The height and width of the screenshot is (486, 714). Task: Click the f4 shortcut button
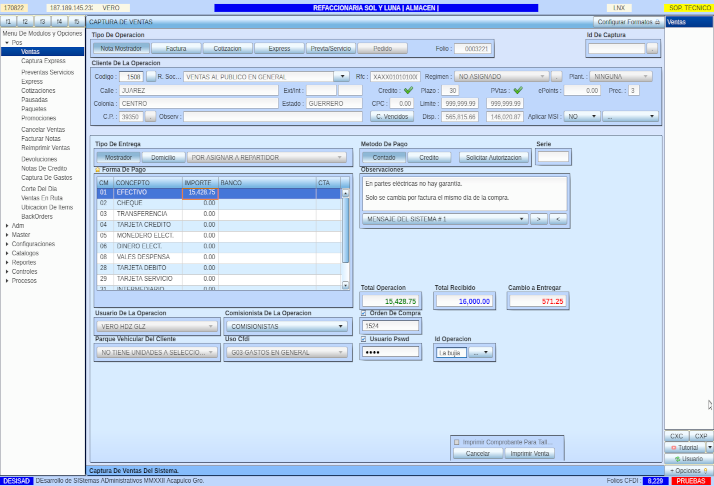pos(59,21)
